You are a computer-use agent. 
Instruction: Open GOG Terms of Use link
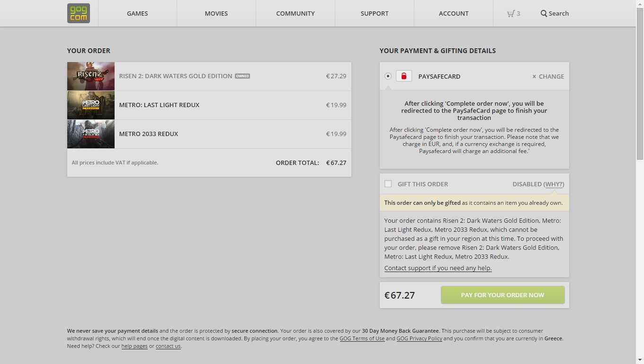[362, 338]
